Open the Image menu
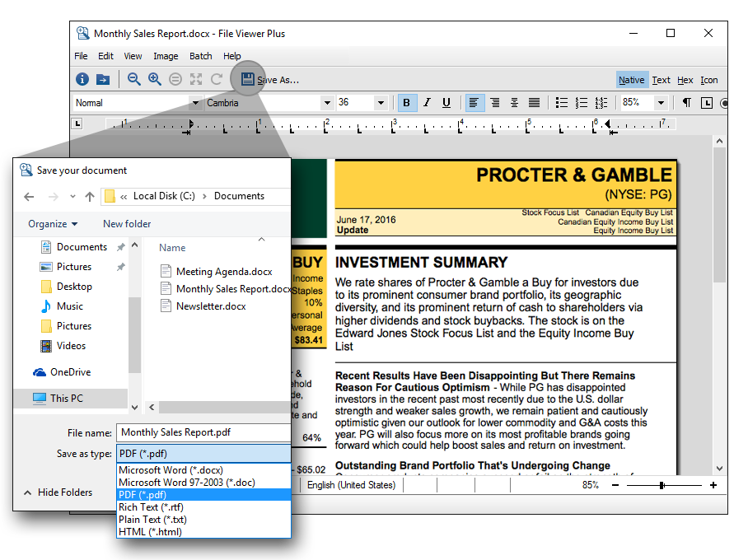 click(166, 56)
